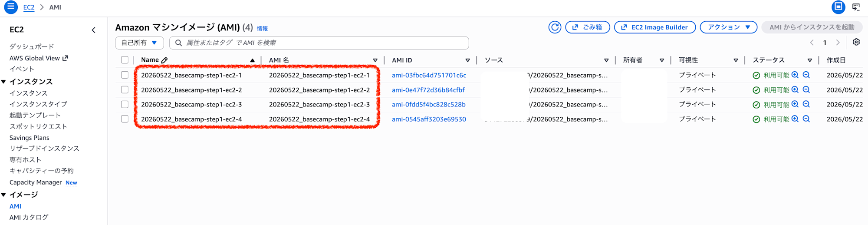868x225 pixels.
Task: Open table preferences gear icon
Action: [x=856, y=42]
